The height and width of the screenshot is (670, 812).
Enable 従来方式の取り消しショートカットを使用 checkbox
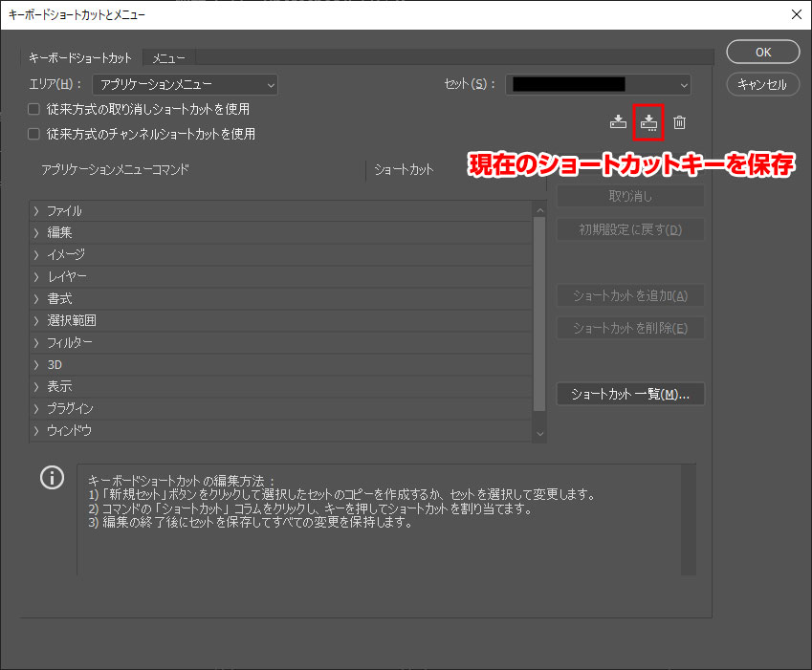[34, 110]
